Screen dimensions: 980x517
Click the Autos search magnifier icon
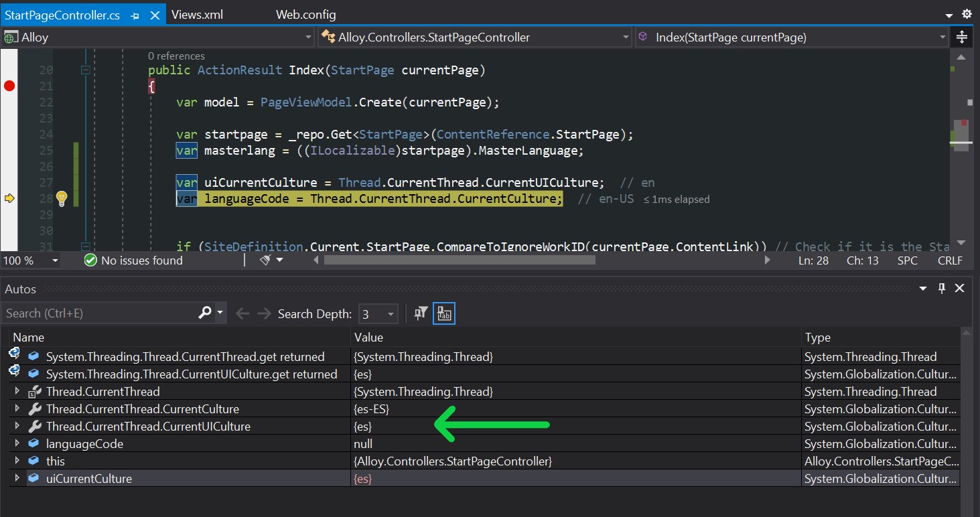[x=206, y=313]
